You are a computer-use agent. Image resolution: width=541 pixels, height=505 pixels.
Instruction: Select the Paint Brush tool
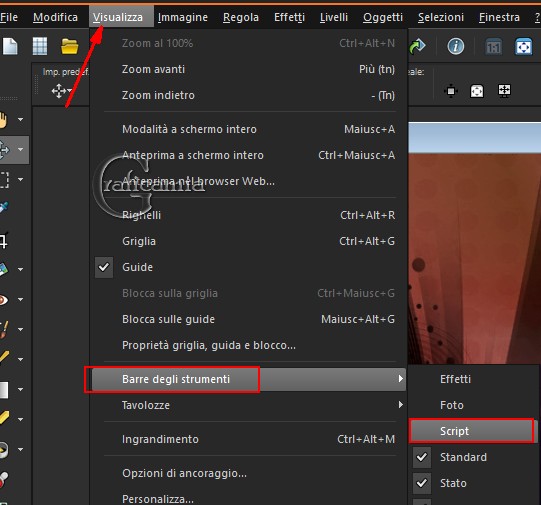tap(4, 329)
